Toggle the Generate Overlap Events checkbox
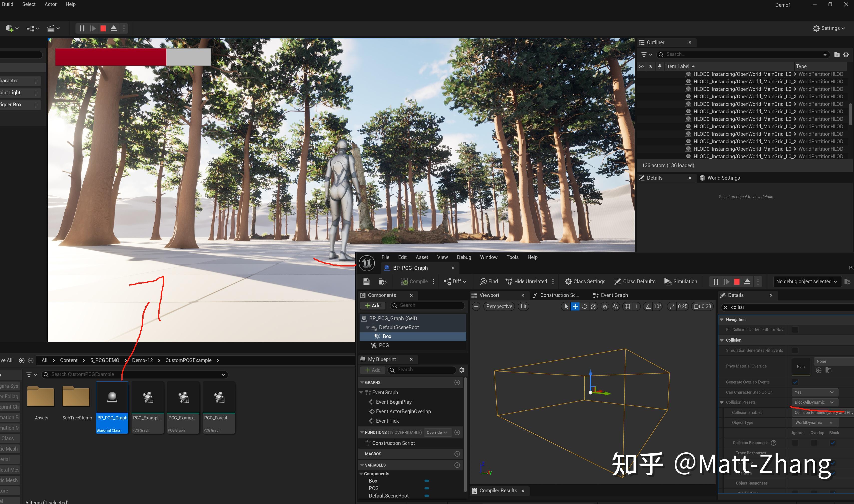 (795, 382)
